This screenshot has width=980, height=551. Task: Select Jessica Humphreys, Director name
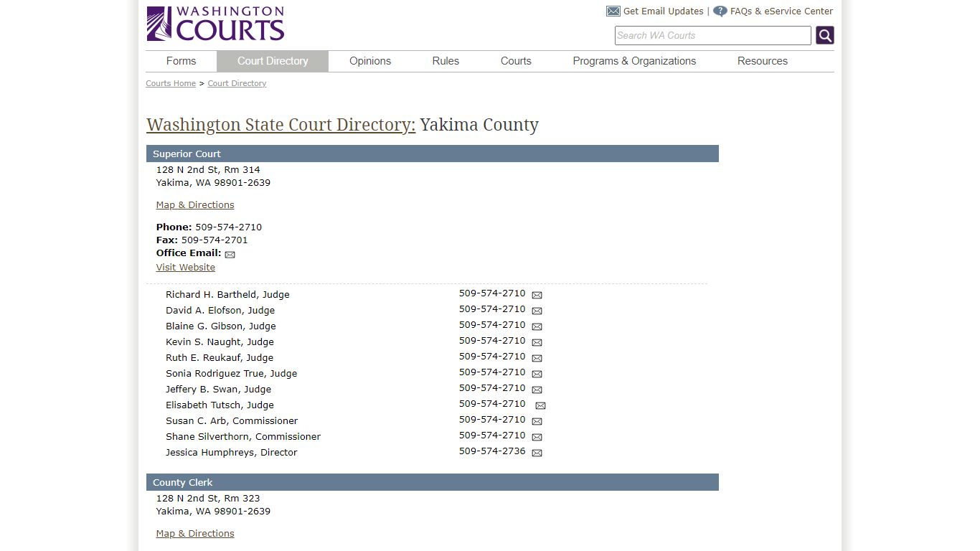(231, 453)
